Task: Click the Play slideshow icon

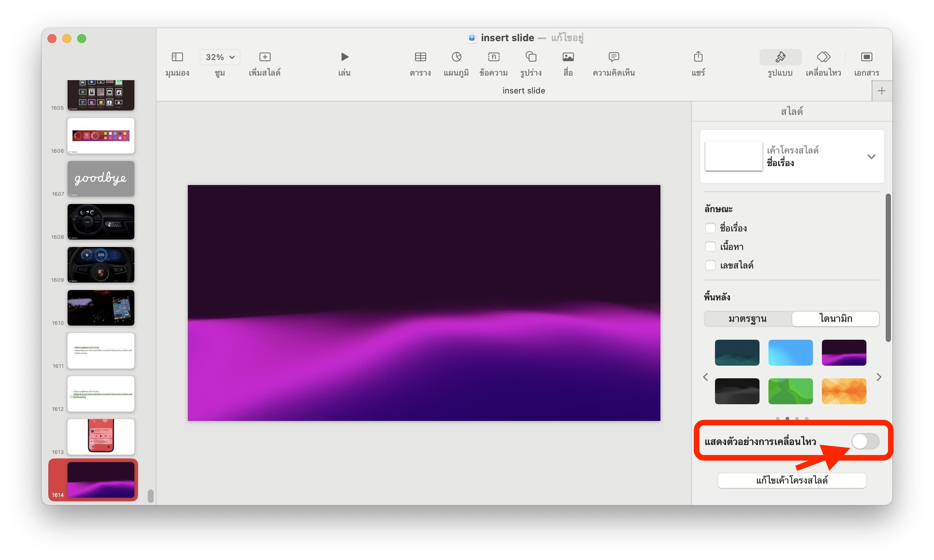Action: (x=344, y=57)
